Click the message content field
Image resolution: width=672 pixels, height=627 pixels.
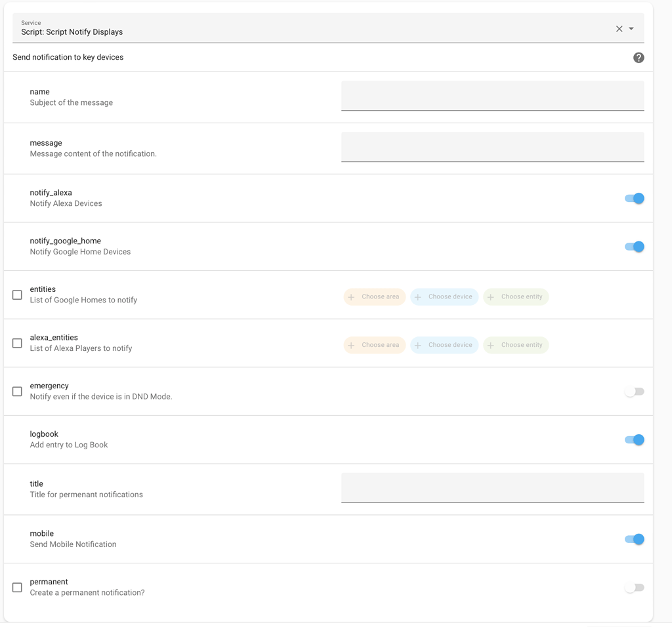(x=492, y=147)
